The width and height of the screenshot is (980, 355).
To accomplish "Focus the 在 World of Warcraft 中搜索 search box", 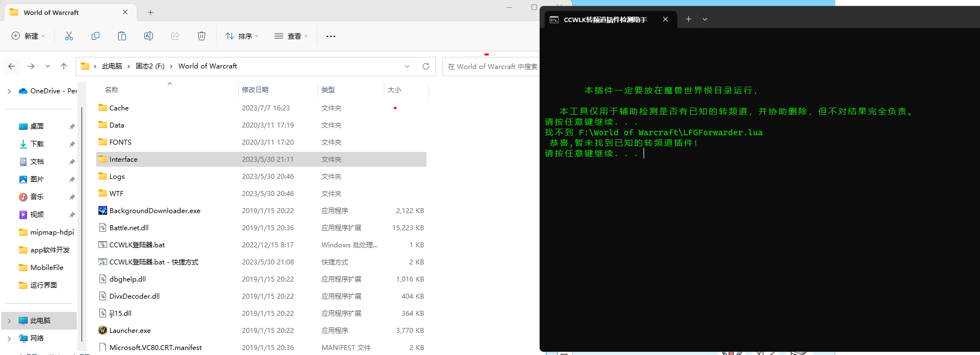I will point(491,66).
